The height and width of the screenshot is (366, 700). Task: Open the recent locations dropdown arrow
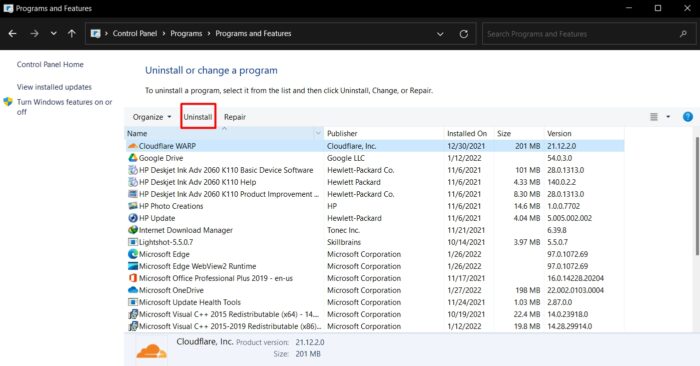coord(54,33)
